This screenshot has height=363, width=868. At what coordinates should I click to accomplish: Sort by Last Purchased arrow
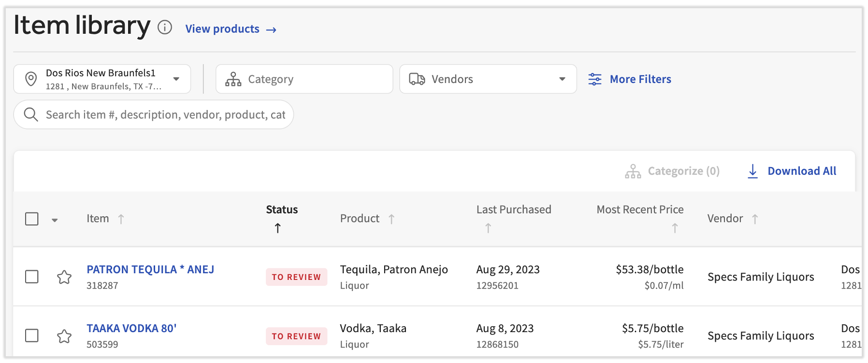[x=488, y=228]
